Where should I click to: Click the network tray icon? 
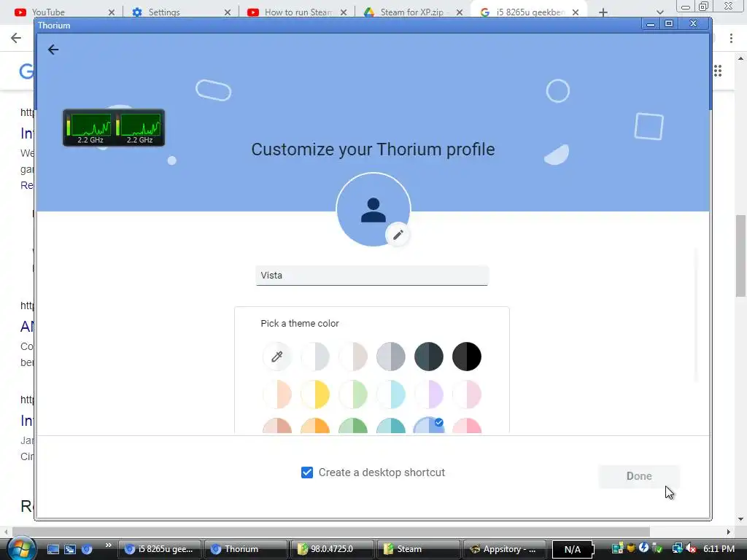coord(678,548)
